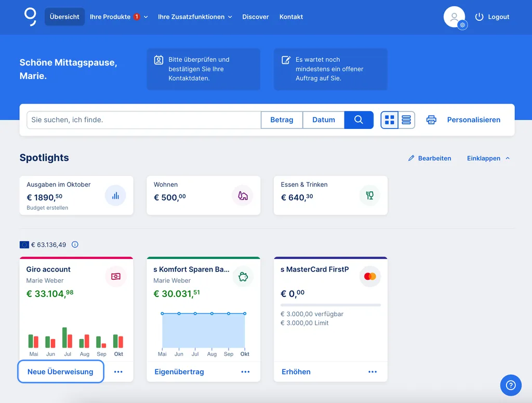Collapse Spotlights with Einklappen

coord(488,158)
